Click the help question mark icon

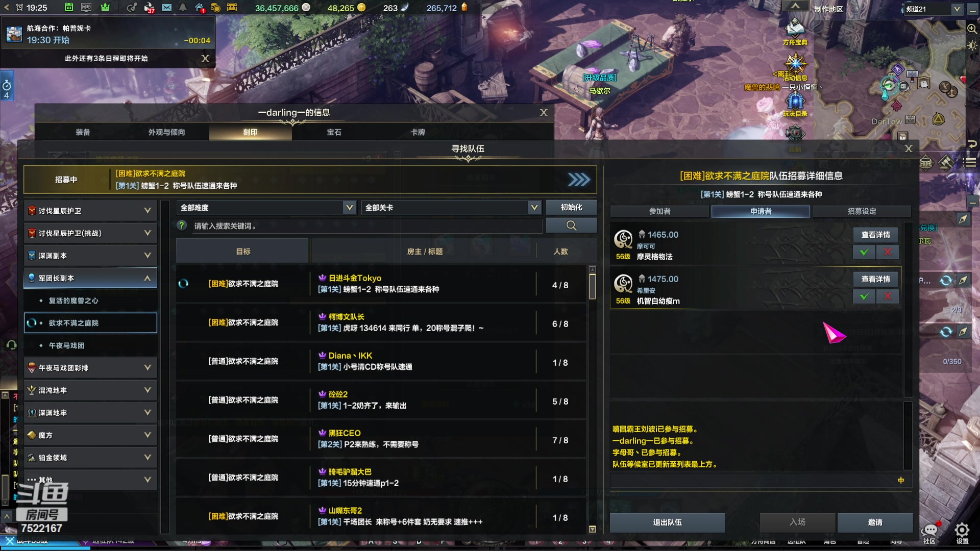pos(182,226)
